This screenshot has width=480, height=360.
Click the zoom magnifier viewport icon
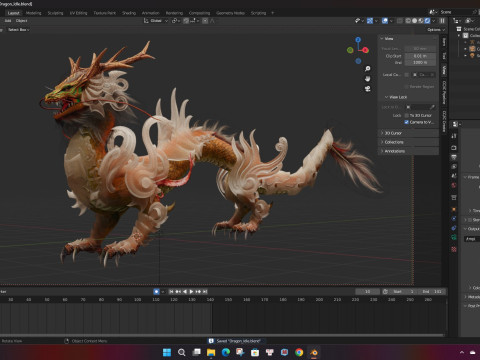pos(368,69)
